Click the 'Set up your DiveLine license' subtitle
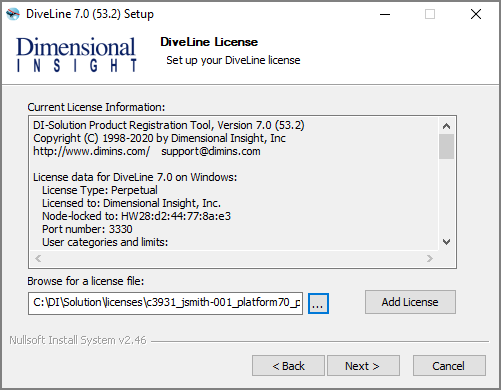Image resolution: width=501 pixels, height=390 pixels. (233, 60)
